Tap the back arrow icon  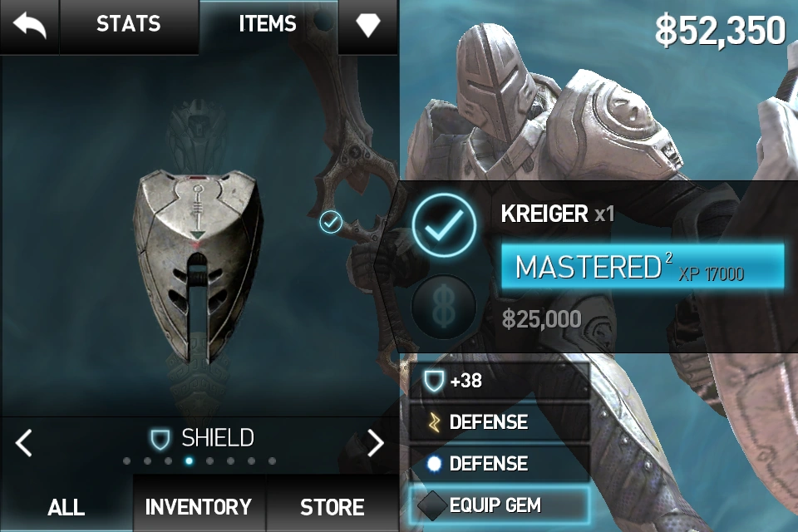click(30, 26)
